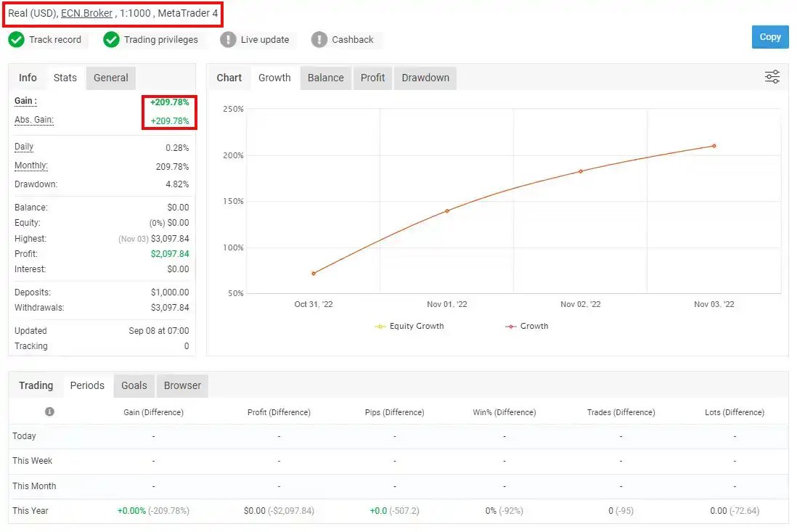Show the Balance chart tab
797x532 pixels.
(326, 78)
